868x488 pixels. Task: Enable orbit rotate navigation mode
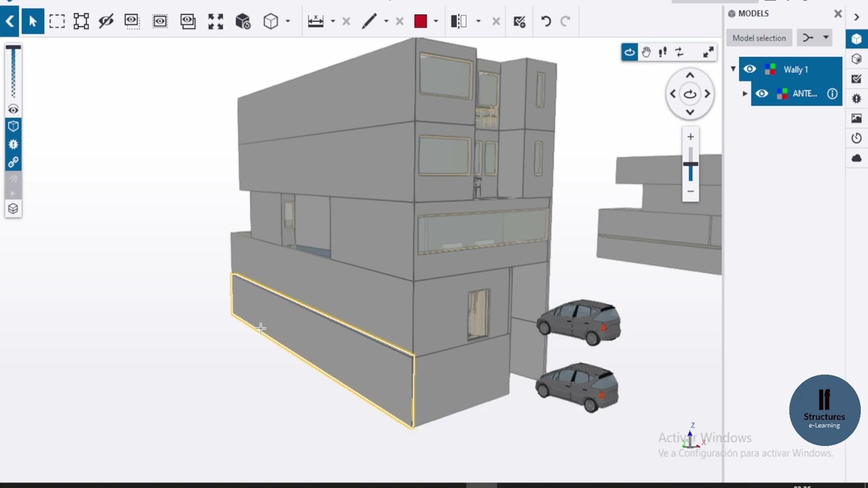[629, 52]
